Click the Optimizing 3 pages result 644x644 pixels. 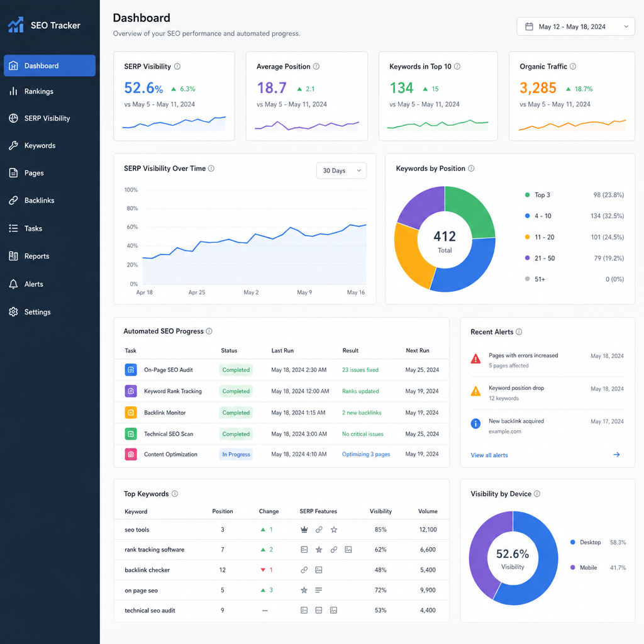tap(366, 454)
